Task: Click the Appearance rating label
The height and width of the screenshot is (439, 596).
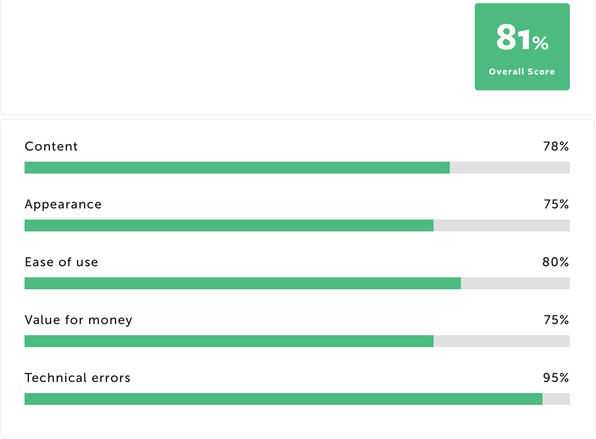Action: point(63,204)
